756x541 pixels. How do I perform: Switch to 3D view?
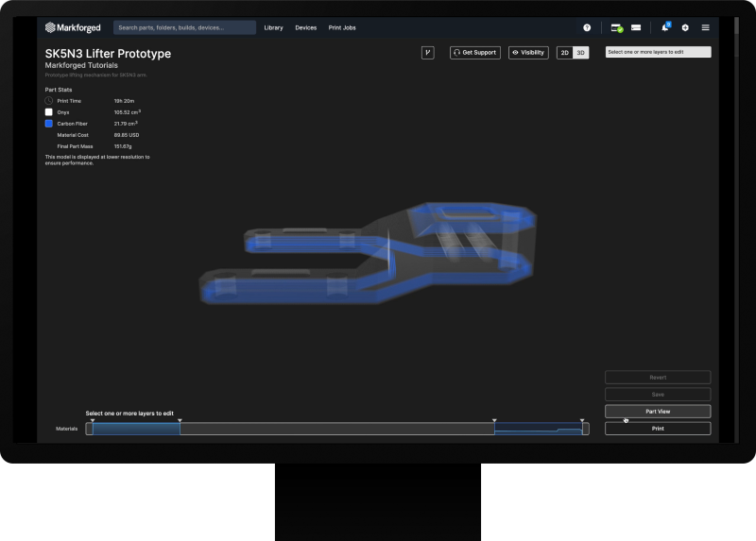tap(581, 53)
